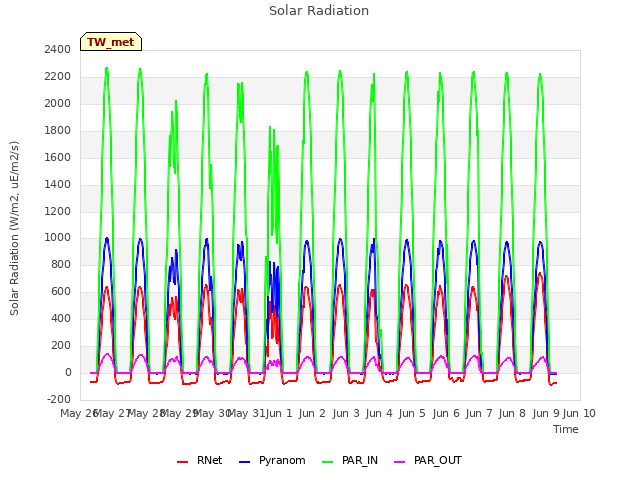Image resolution: width=640 pixels, height=480 pixels.
Task: Click the 800 y-axis tick label
Action: coord(61,264)
